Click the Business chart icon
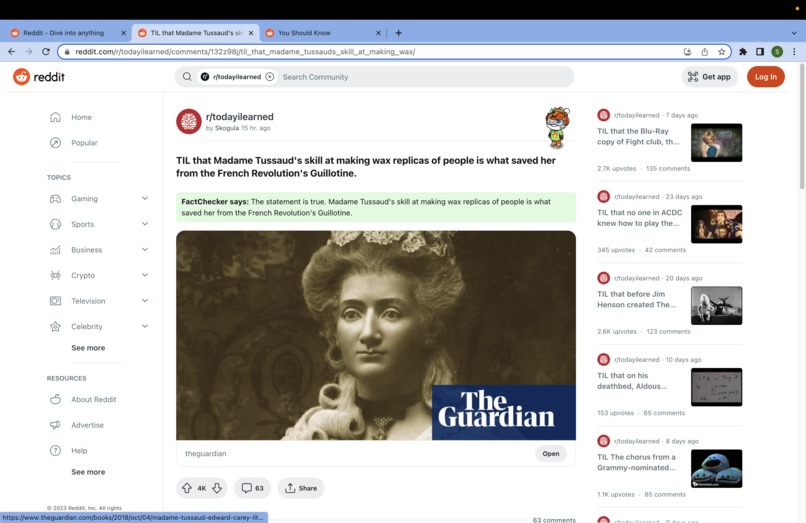Image resolution: width=806 pixels, height=523 pixels. tap(55, 250)
